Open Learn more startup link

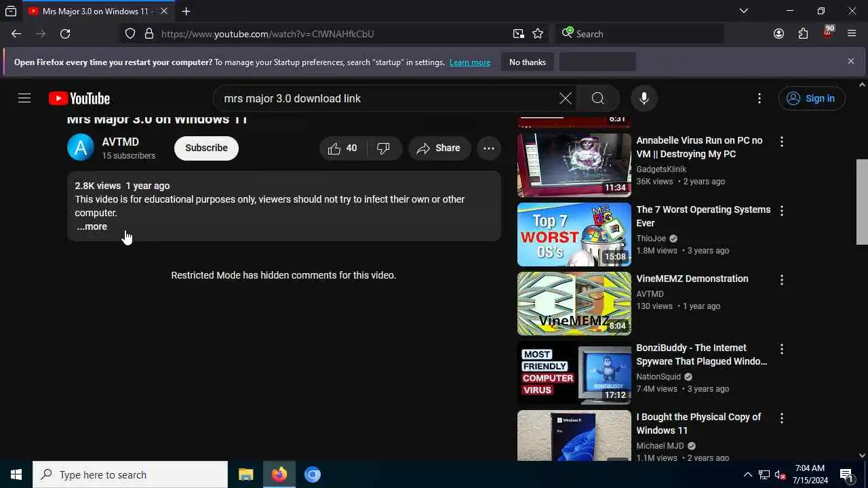(470, 62)
